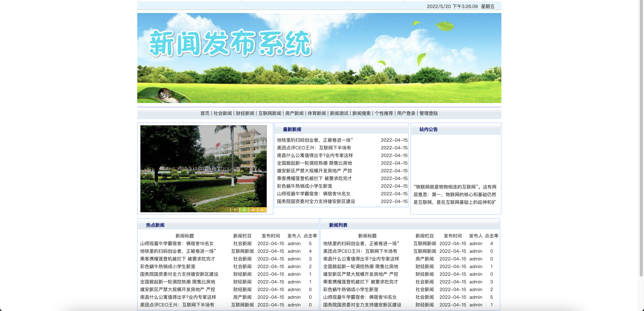Open latest news 南昌什么公寓值得出手

tap(315, 155)
